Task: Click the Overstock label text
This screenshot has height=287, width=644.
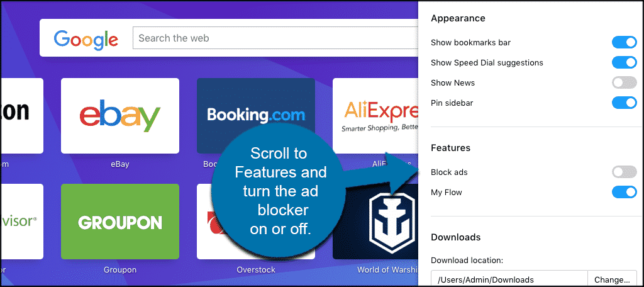Action: pyautogui.click(x=256, y=270)
